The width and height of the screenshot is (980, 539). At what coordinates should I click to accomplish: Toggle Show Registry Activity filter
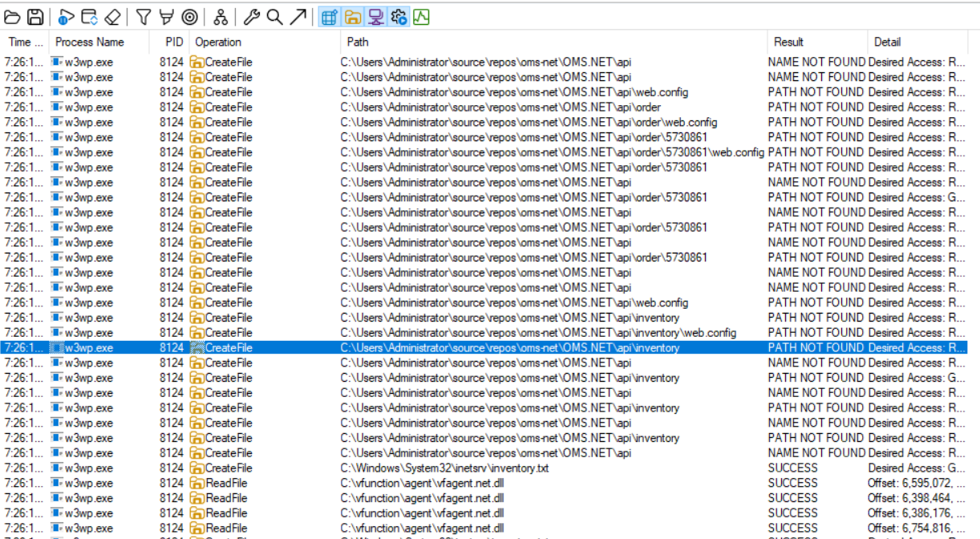[x=328, y=17]
